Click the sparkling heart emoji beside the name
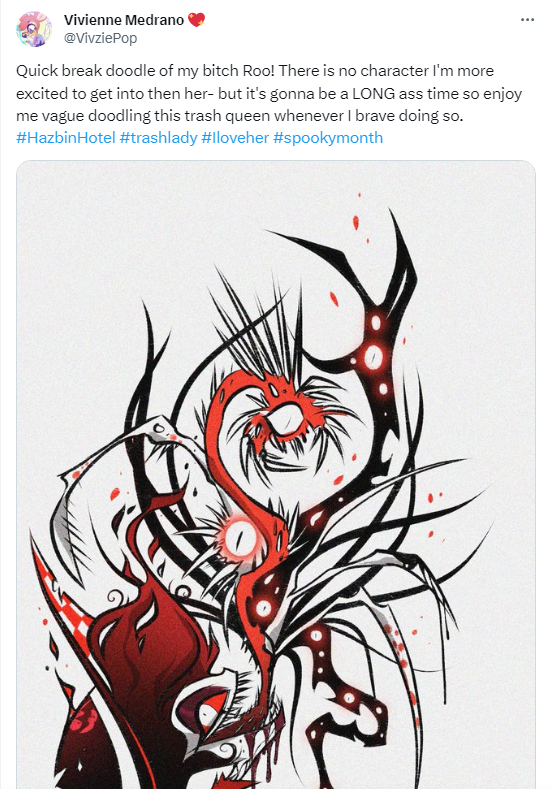The height and width of the screenshot is (789, 550). click(196, 20)
